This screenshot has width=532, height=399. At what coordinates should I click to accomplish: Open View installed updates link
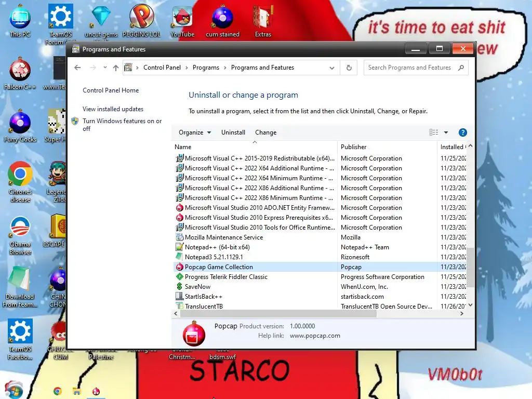[113, 109]
